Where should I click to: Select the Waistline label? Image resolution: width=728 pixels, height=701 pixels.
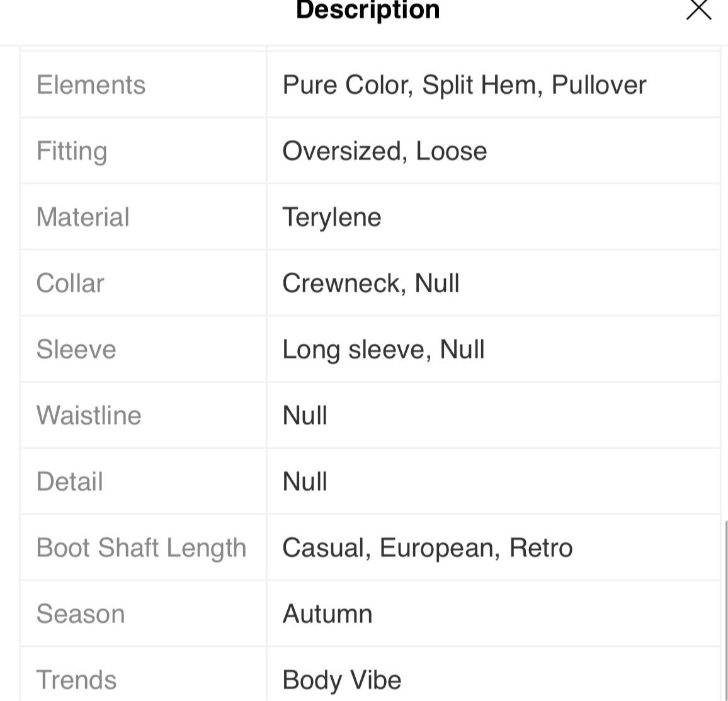tap(89, 416)
